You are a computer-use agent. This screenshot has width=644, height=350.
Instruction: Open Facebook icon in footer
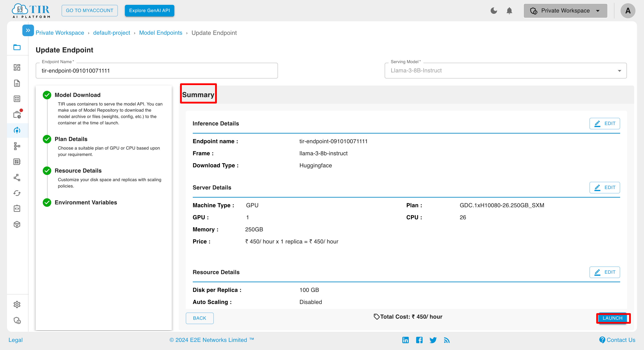tap(419, 340)
